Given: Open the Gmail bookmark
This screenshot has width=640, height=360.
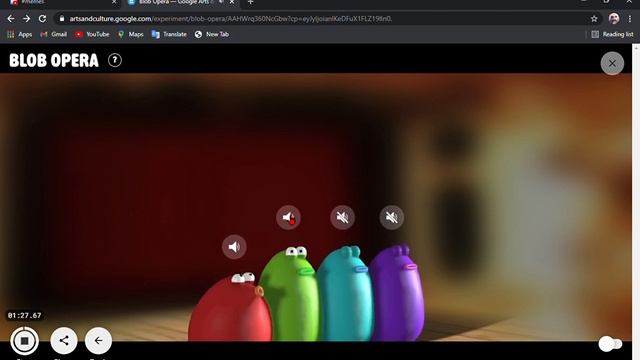Looking at the screenshot, I should coord(53,34).
